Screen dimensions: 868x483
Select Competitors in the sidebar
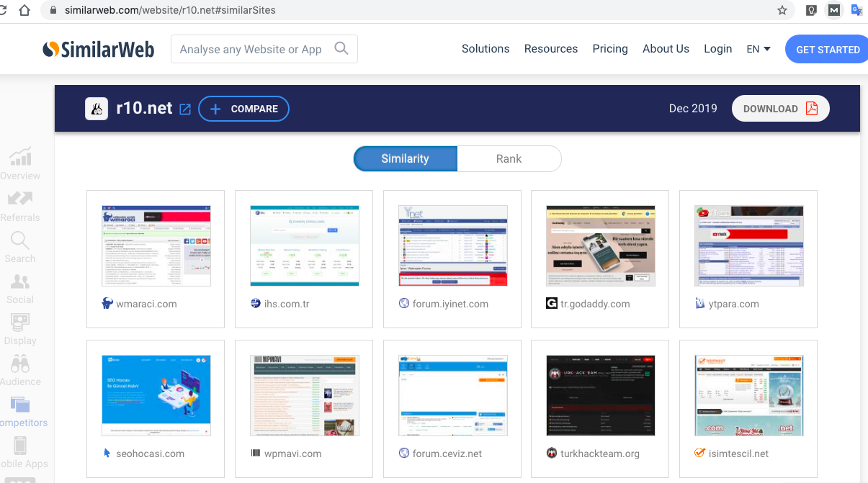tap(22, 412)
